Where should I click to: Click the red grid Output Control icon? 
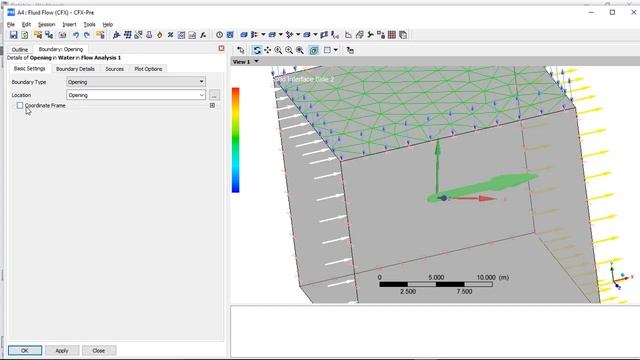click(392, 35)
